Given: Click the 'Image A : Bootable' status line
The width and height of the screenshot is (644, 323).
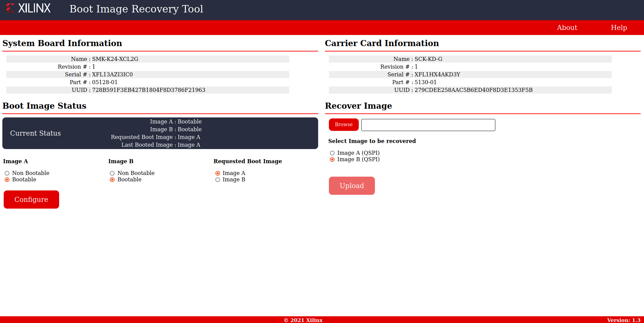Looking at the screenshot, I should point(176,121).
